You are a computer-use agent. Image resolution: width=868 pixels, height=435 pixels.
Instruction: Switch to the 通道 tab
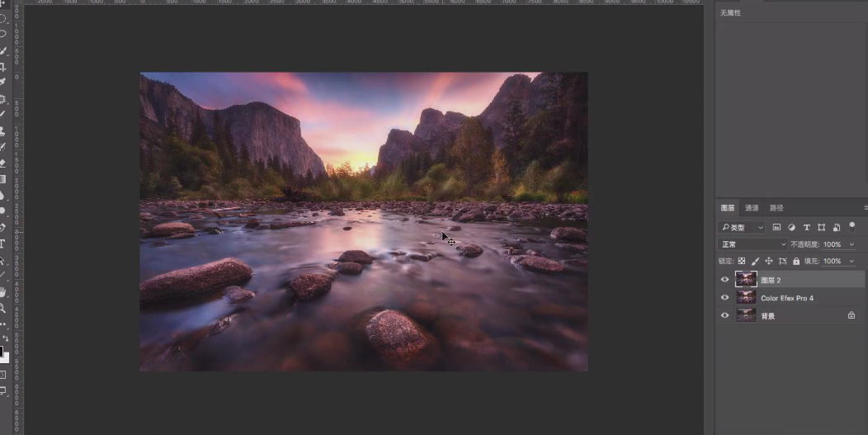[x=752, y=208]
